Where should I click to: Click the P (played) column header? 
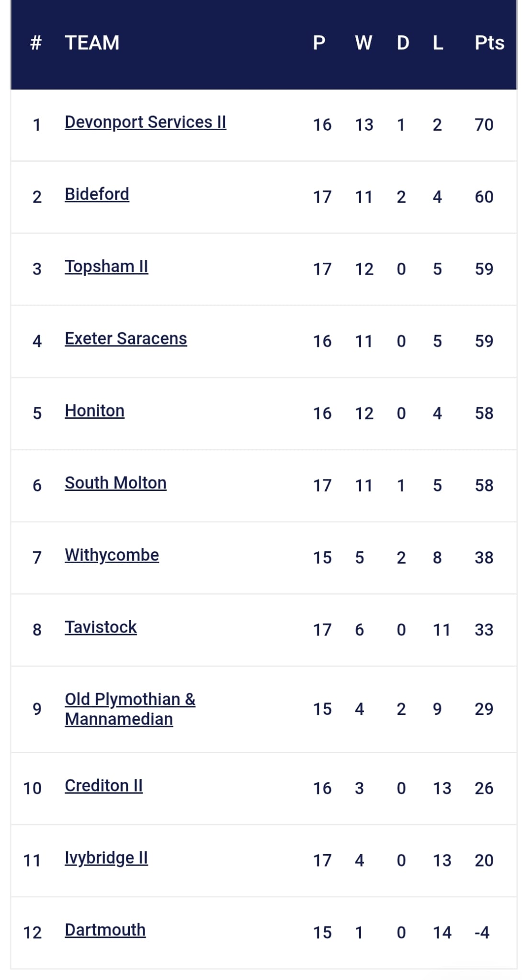pos(319,43)
